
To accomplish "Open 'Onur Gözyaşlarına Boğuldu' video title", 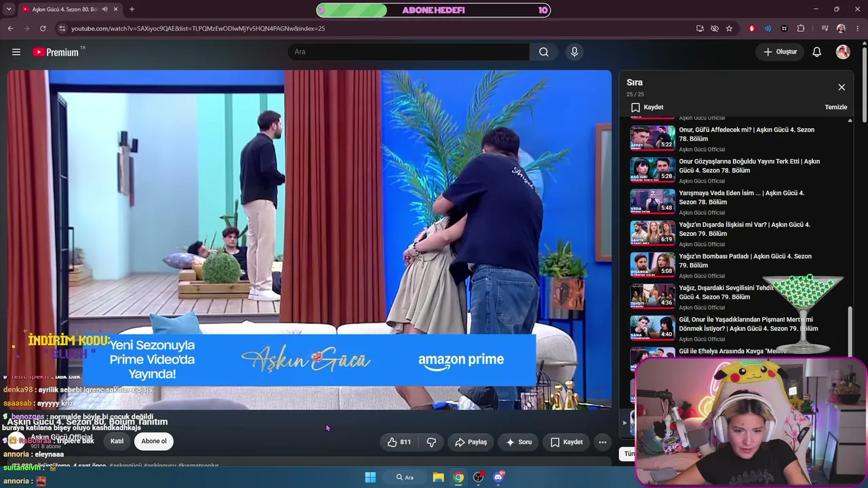I will (x=749, y=166).
